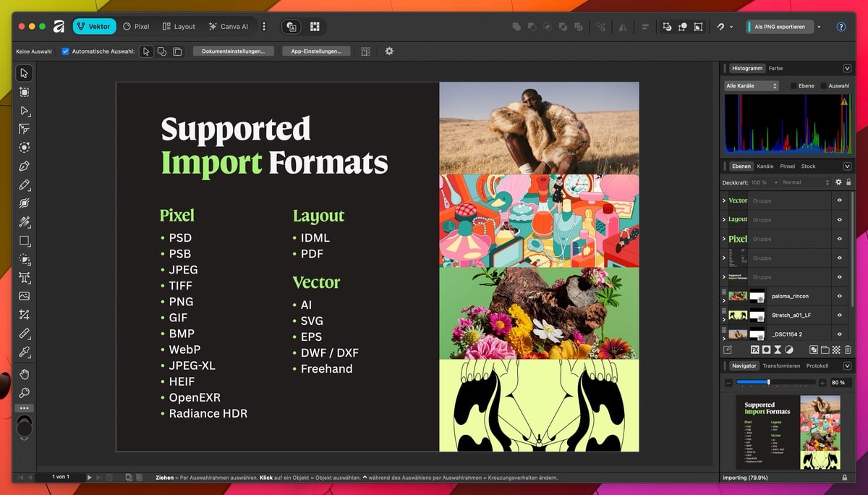Hide the Vector group with its eye toggle
The height and width of the screenshot is (495, 868).
click(840, 200)
